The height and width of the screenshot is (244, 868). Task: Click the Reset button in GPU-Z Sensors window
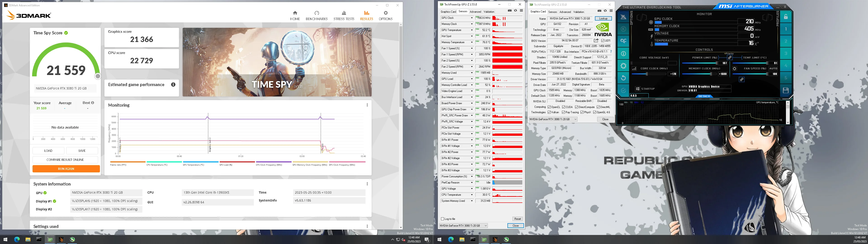pos(518,219)
